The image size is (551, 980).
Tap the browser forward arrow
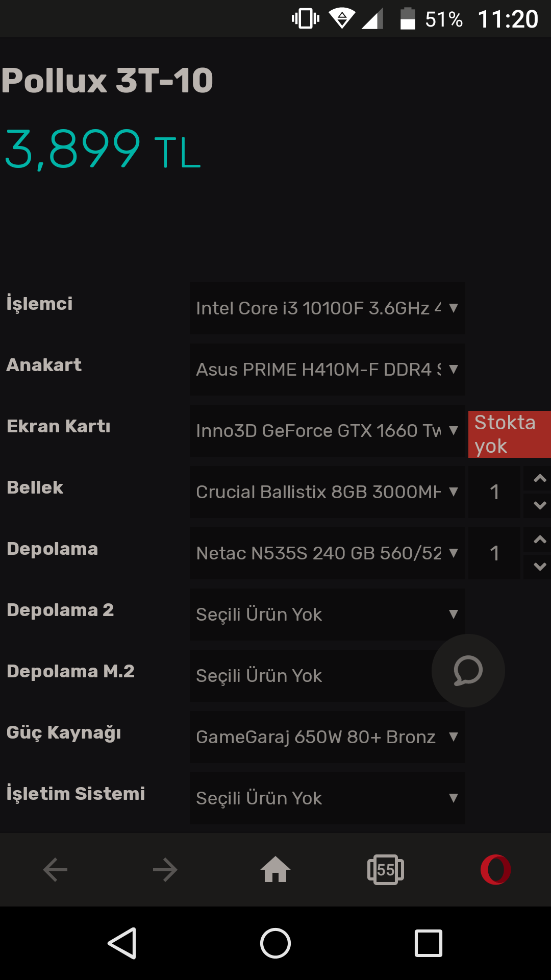pos(165,870)
